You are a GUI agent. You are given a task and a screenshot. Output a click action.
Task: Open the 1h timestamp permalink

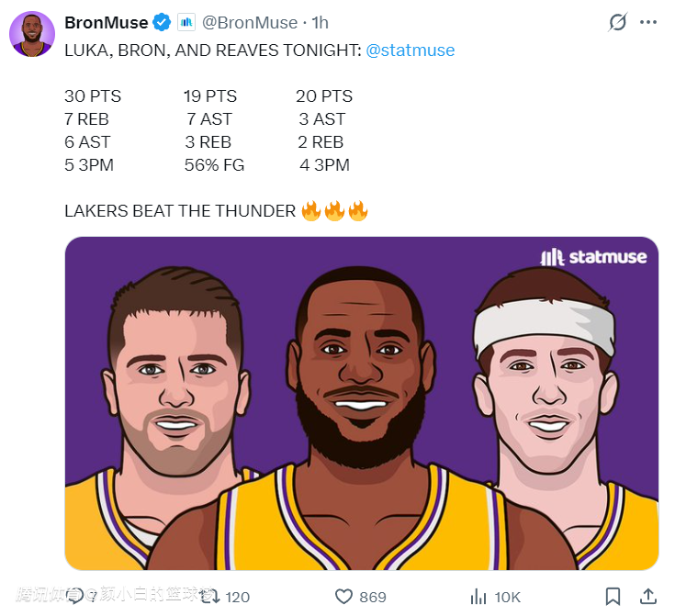320,22
